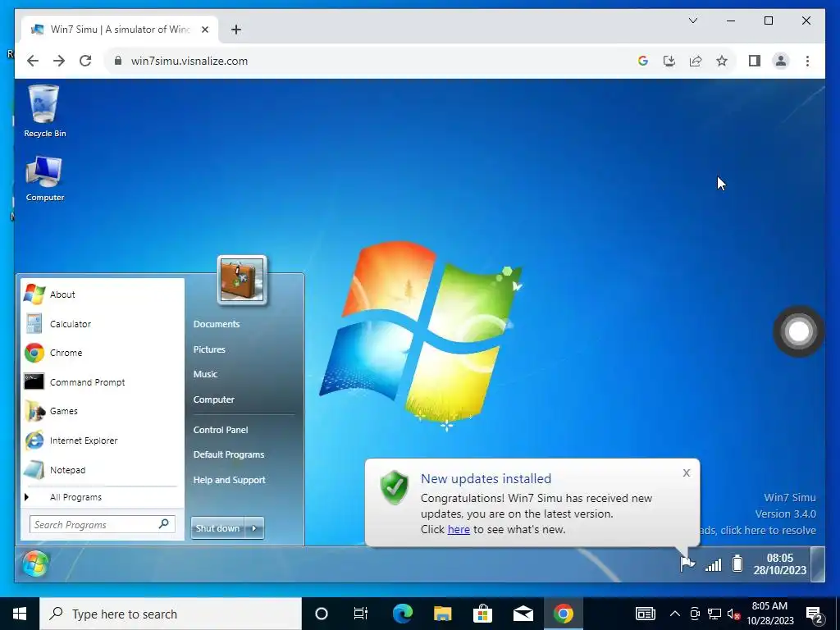Screen dimensions: 840x630
Task: Open Documents from the Start menu
Action: pyautogui.click(x=217, y=324)
